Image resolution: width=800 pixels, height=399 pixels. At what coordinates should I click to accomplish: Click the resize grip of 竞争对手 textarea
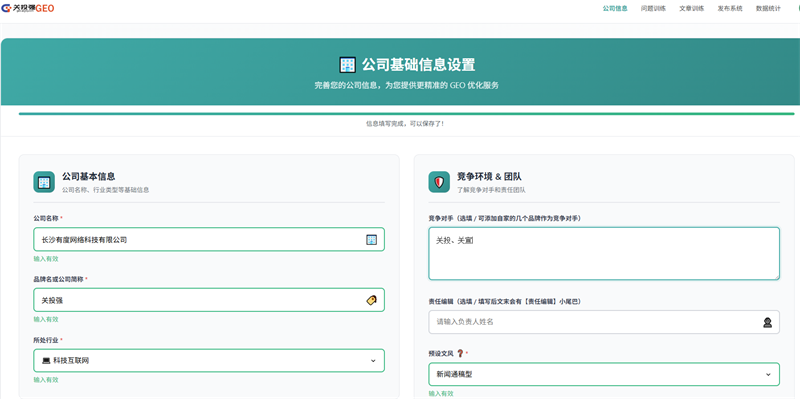[776, 277]
